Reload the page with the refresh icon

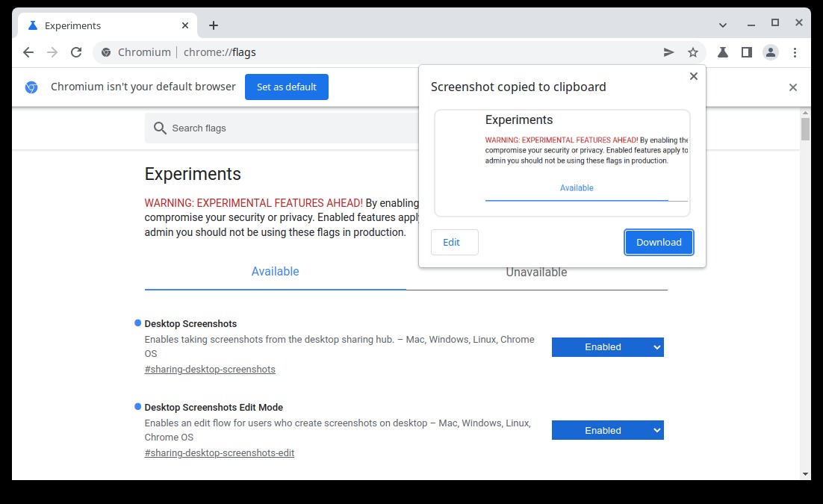point(76,52)
